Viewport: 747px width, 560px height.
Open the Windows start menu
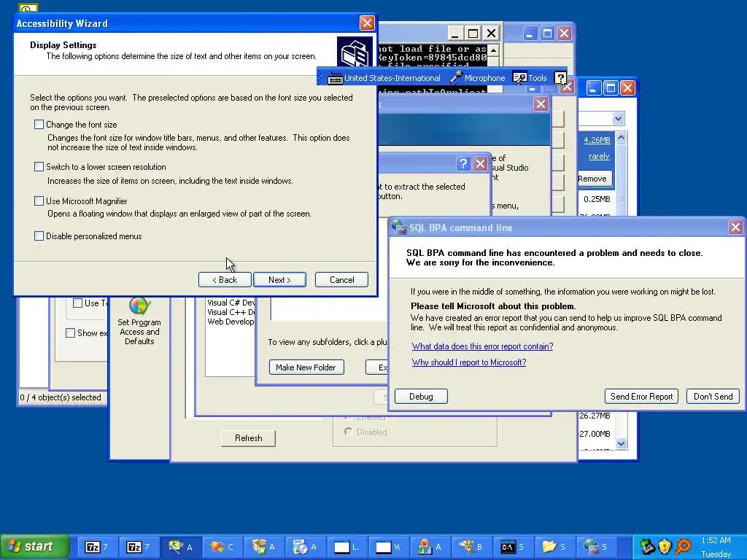pyautogui.click(x=34, y=547)
